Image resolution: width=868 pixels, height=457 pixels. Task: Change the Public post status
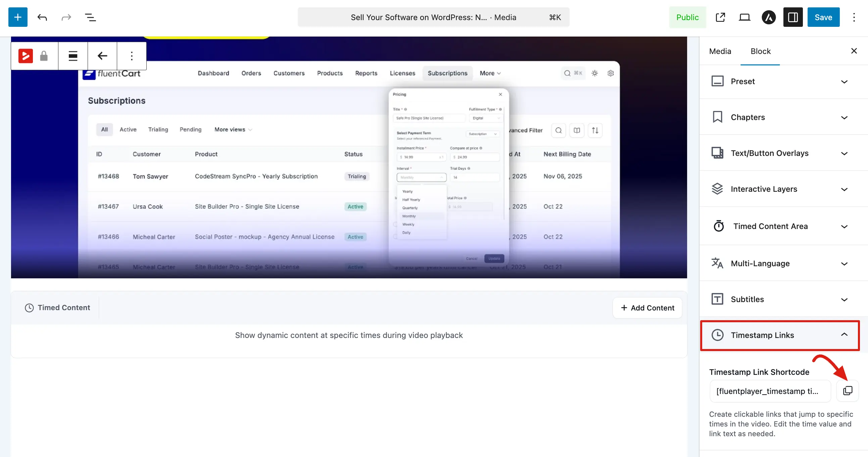click(687, 17)
